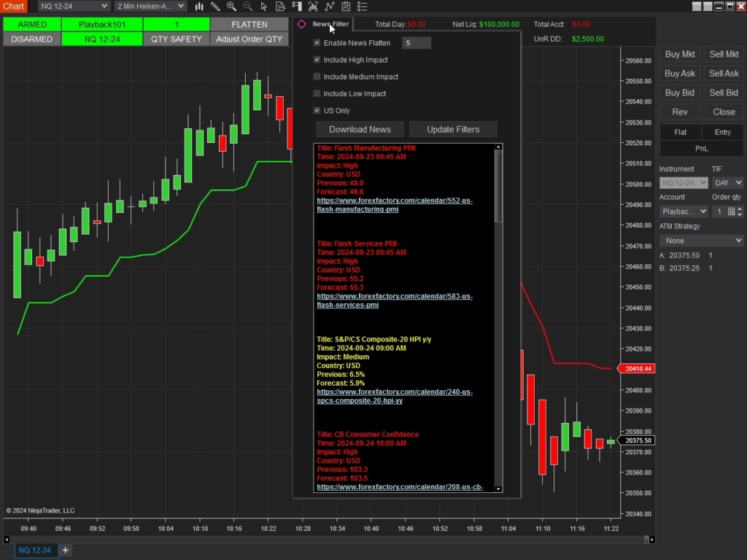
Task: Increase Order qty with the up stepper
Action: [x=739, y=208]
